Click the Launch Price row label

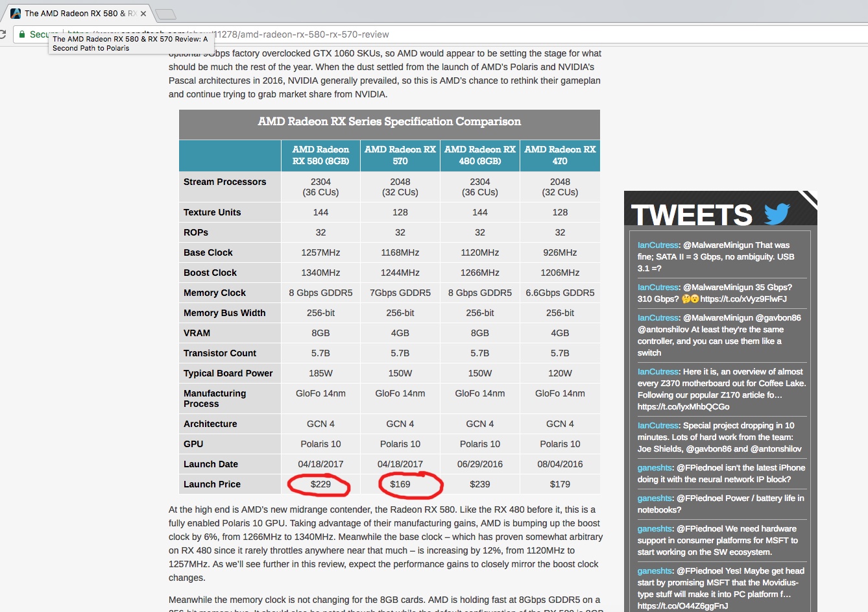point(212,484)
